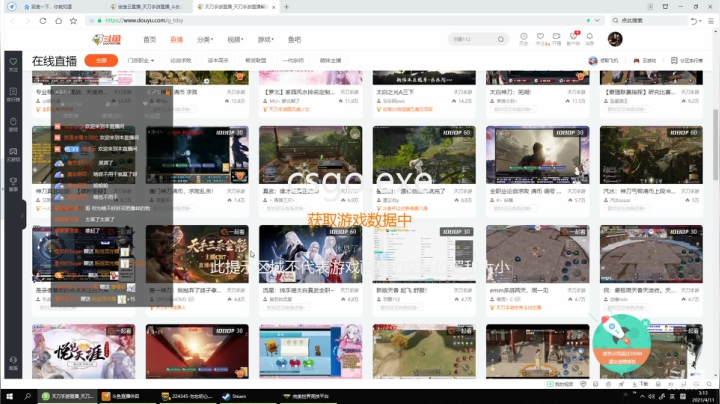The width and height of the screenshot is (720, 404).
Task: Switch to the 完美世界竞技平台 taskbar app
Action: pyautogui.click(x=307, y=396)
